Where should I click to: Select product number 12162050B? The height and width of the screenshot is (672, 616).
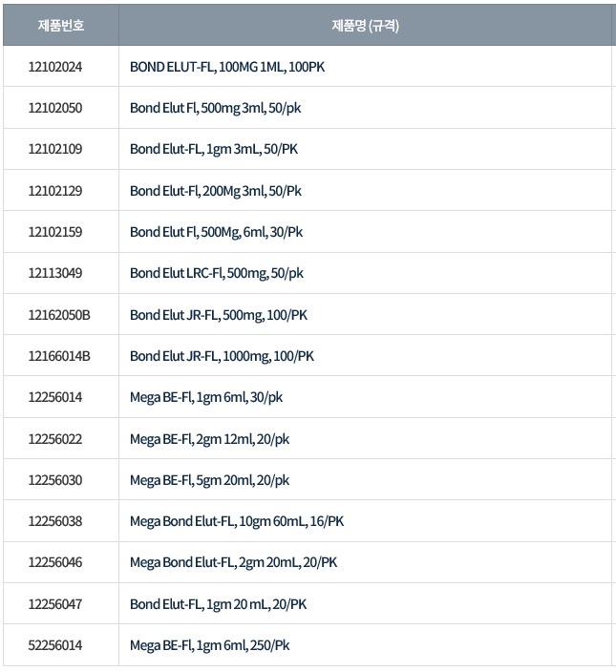(x=59, y=315)
